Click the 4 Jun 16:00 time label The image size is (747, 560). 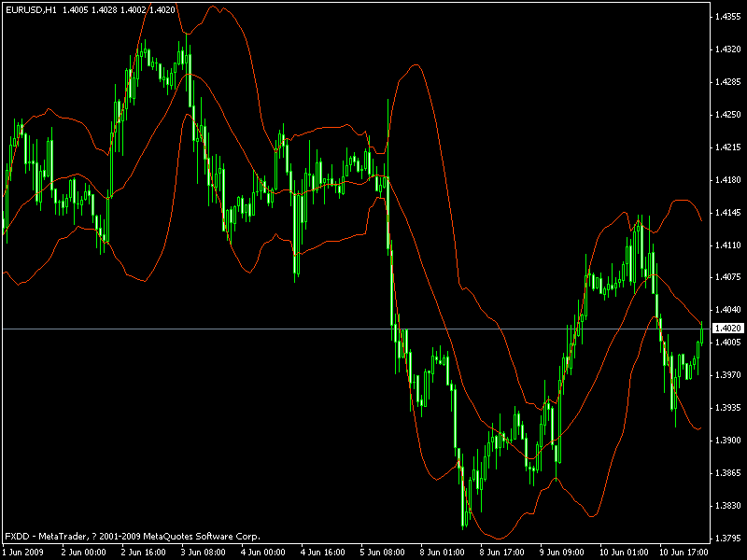coord(322,553)
